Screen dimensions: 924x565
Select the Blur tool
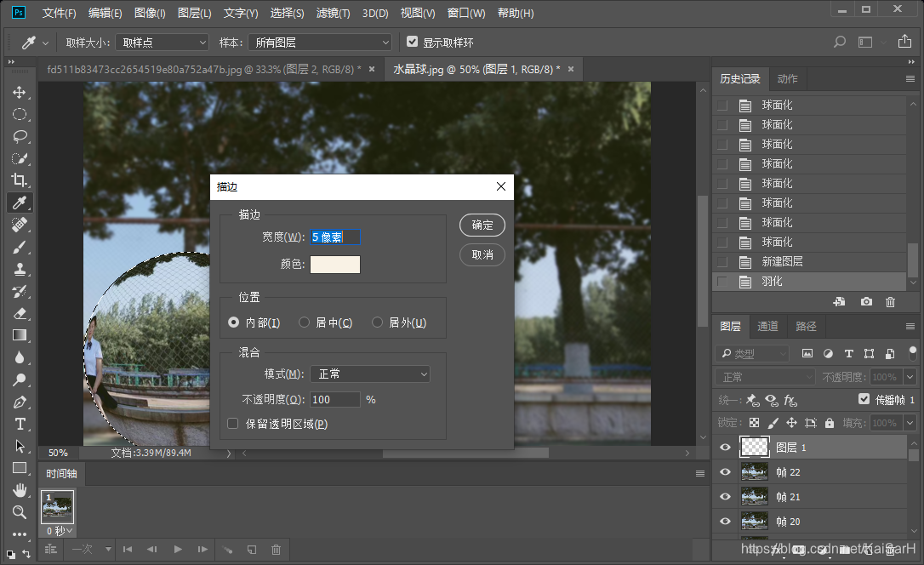coord(20,357)
